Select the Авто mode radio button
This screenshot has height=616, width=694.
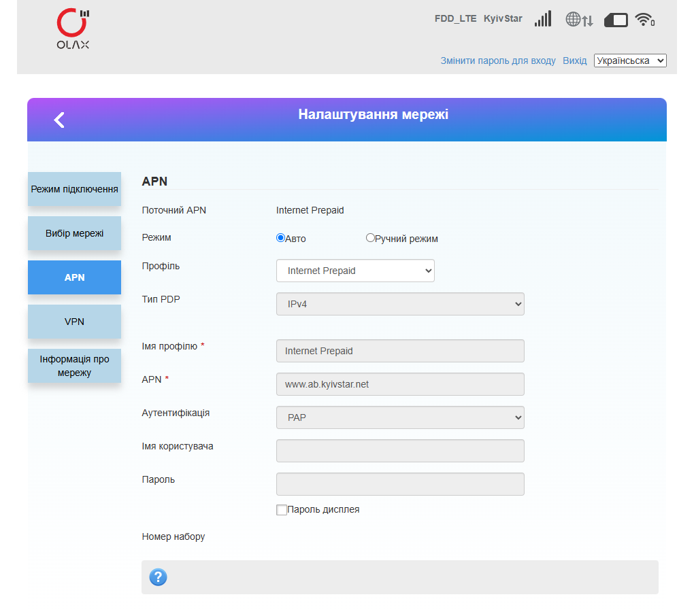(x=280, y=238)
